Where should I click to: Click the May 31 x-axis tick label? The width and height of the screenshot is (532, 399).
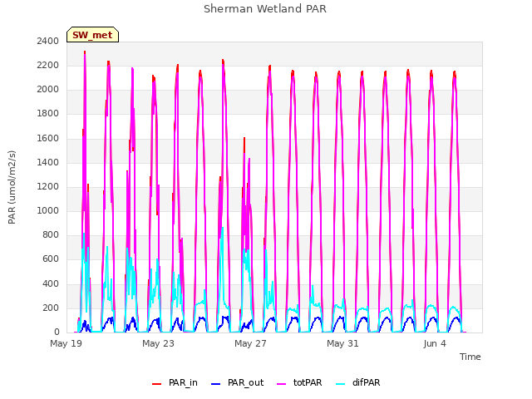[x=342, y=343]
